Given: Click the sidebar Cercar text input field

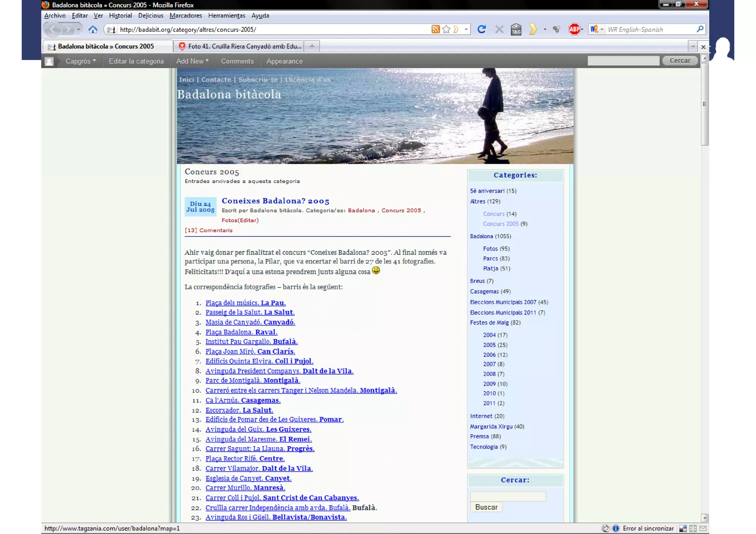Looking at the screenshot, I should [x=508, y=496].
